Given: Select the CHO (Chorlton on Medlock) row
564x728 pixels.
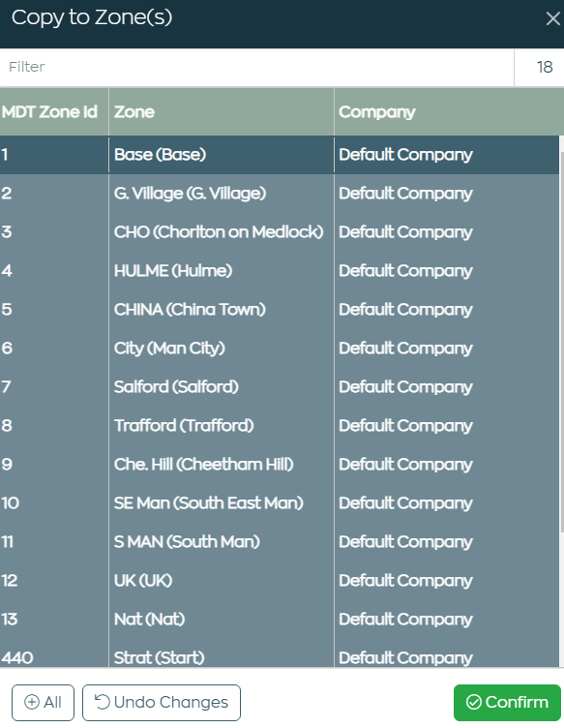Looking at the screenshot, I should coord(280,231).
